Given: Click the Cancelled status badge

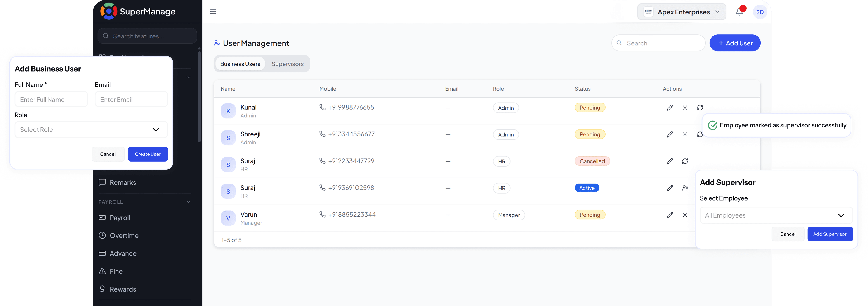Looking at the screenshot, I should [592, 161].
